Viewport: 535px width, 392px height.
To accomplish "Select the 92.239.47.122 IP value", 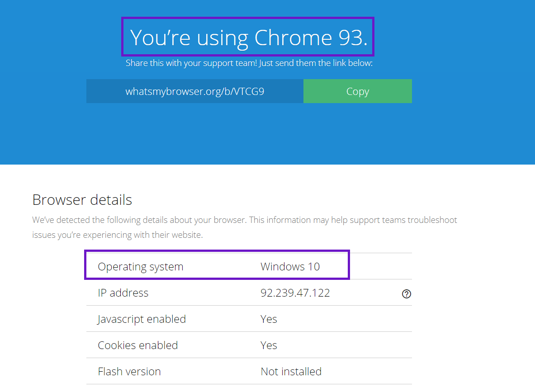I will pyautogui.click(x=295, y=293).
